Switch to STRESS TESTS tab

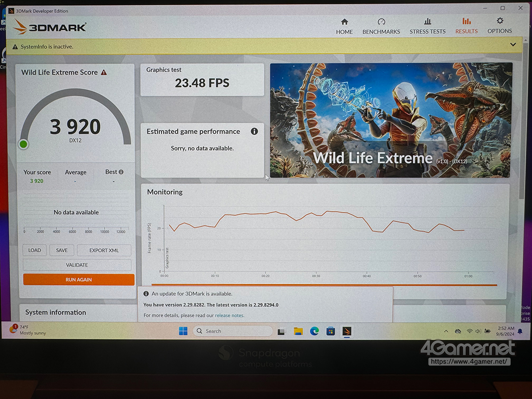point(427,27)
